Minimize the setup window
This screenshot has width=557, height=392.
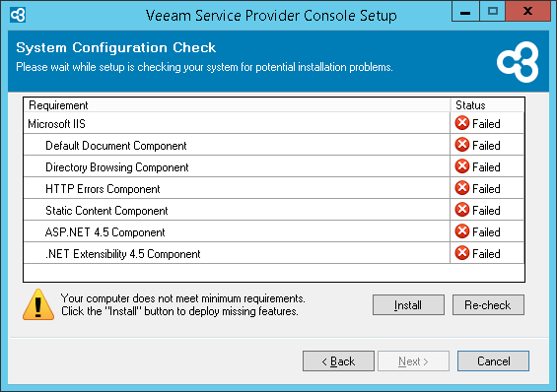465,12
